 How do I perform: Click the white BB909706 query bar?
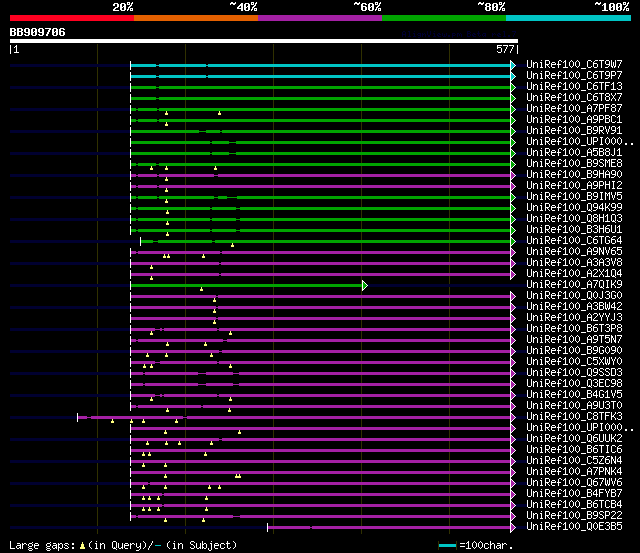(x=264, y=41)
